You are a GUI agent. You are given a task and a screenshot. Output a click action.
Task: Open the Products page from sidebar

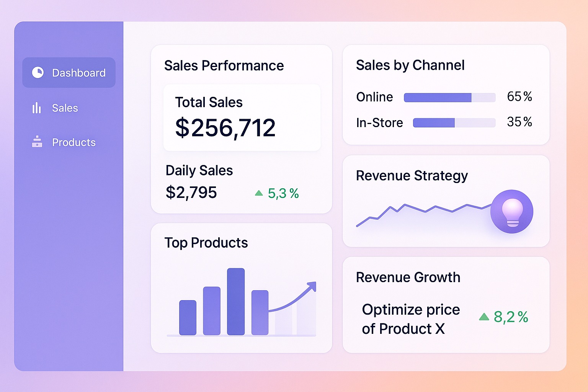point(73,142)
